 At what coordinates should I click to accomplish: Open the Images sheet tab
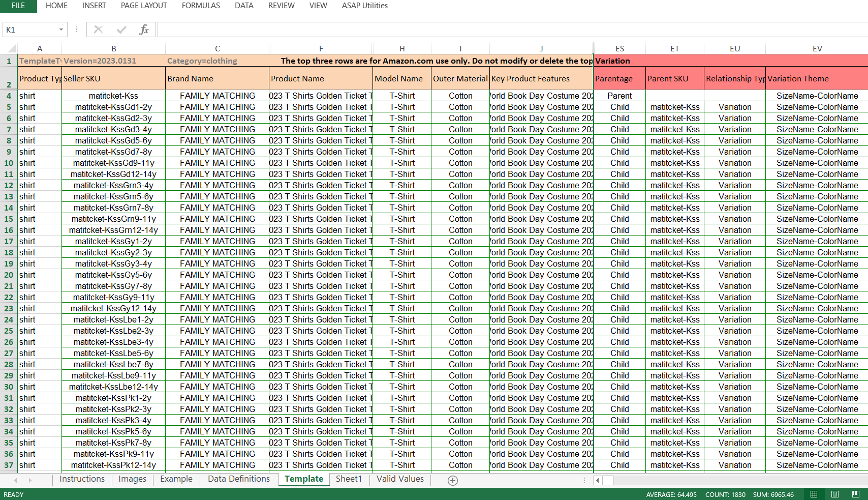tap(132, 479)
